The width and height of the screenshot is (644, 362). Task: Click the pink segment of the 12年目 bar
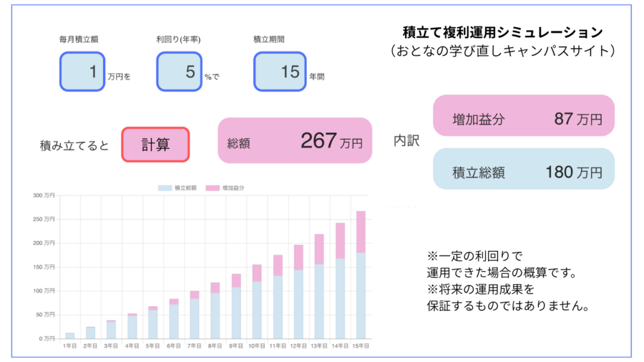click(x=298, y=257)
